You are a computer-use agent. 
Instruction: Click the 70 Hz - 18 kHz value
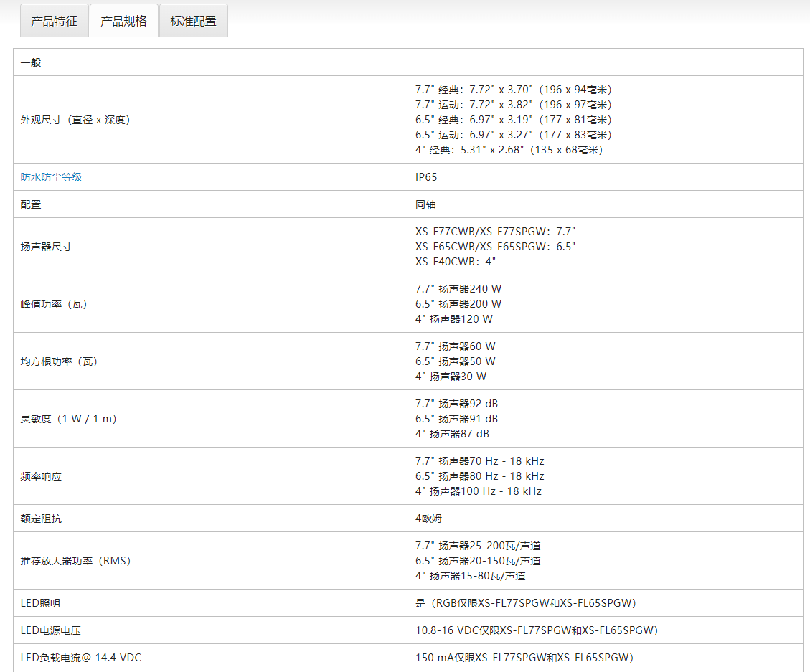507,461
